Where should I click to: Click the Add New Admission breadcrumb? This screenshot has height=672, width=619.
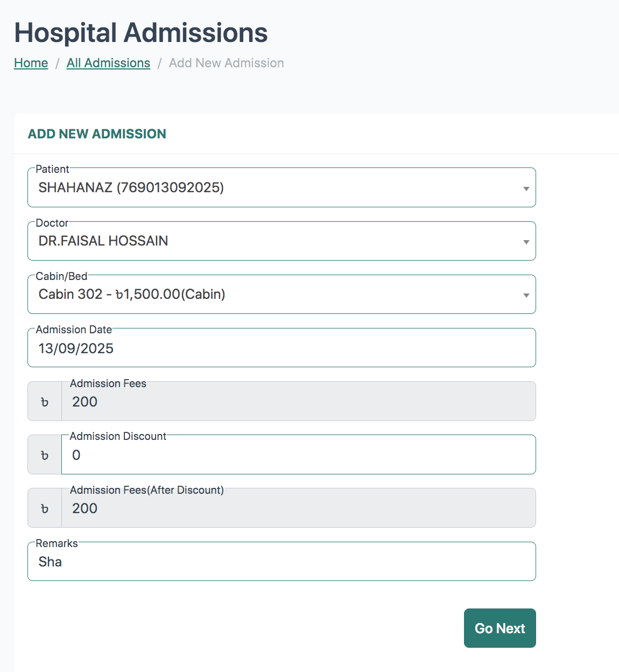226,63
